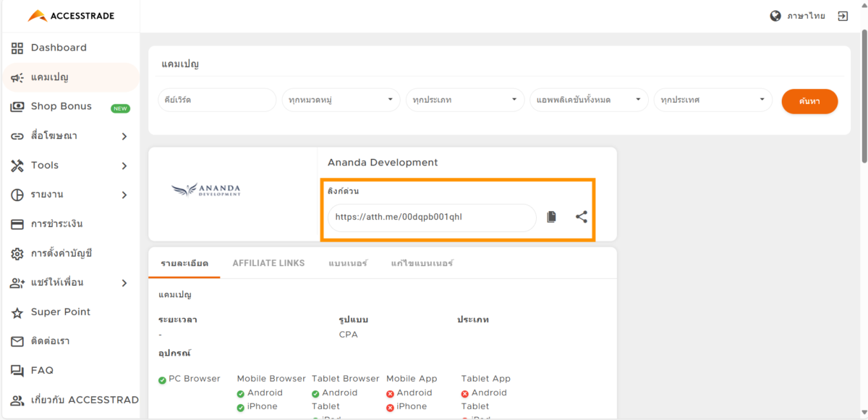868x420 pixels.
Task: Switch to the AFFILIATE LINKS tab
Action: 268,263
